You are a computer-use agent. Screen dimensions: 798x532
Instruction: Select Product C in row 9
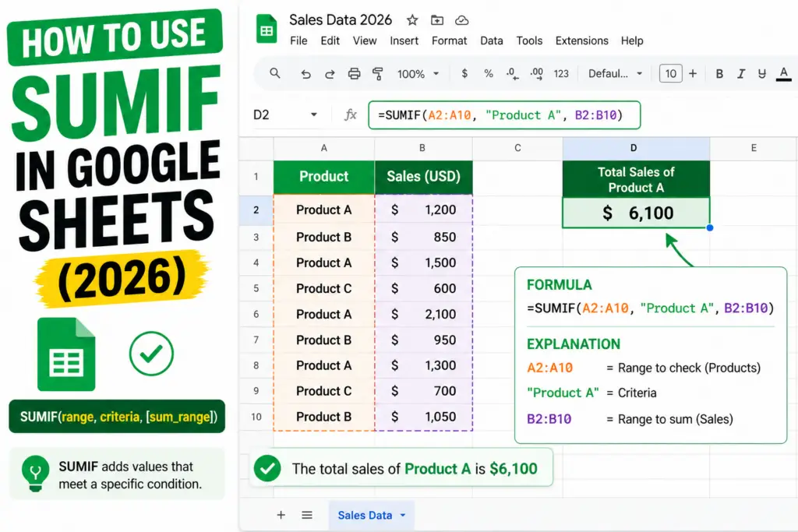click(x=323, y=391)
